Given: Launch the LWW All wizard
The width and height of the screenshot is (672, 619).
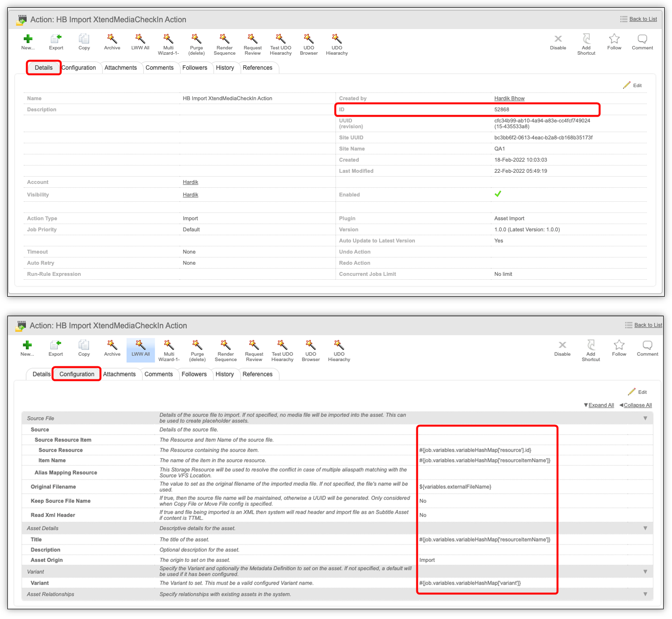Looking at the screenshot, I should point(140,44).
